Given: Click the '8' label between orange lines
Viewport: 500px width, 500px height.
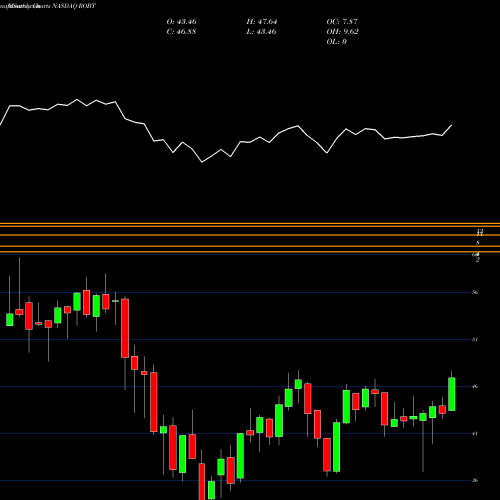Looking at the screenshot, I should pyautogui.click(x=478, y=242).
